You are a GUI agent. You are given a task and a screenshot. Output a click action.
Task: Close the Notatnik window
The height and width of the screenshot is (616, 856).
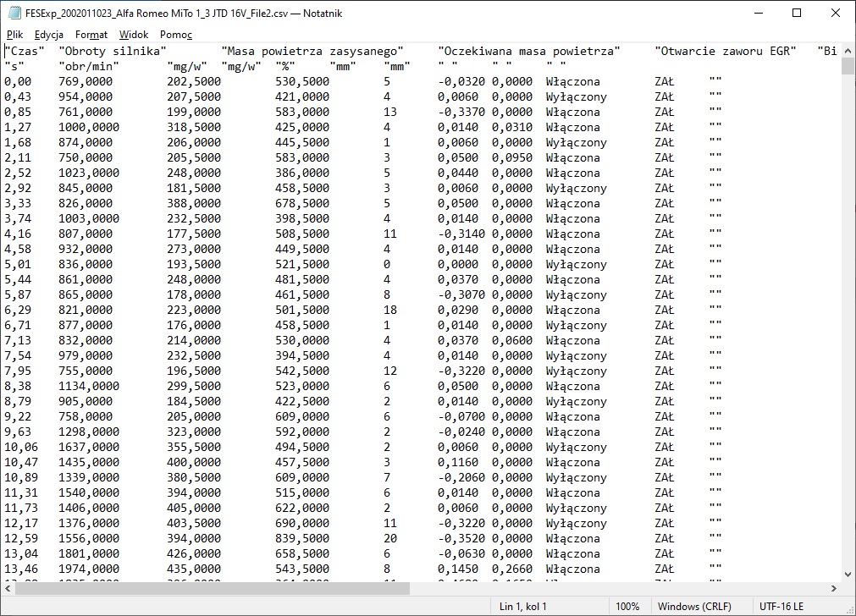point(835,13)
